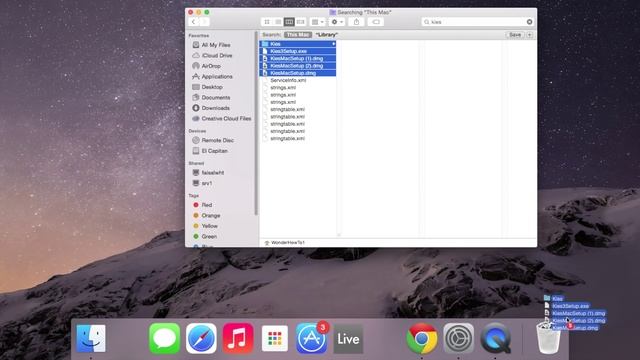Expand the Kies folder arrow
The image size is (640, 360).
click(333, 44)
